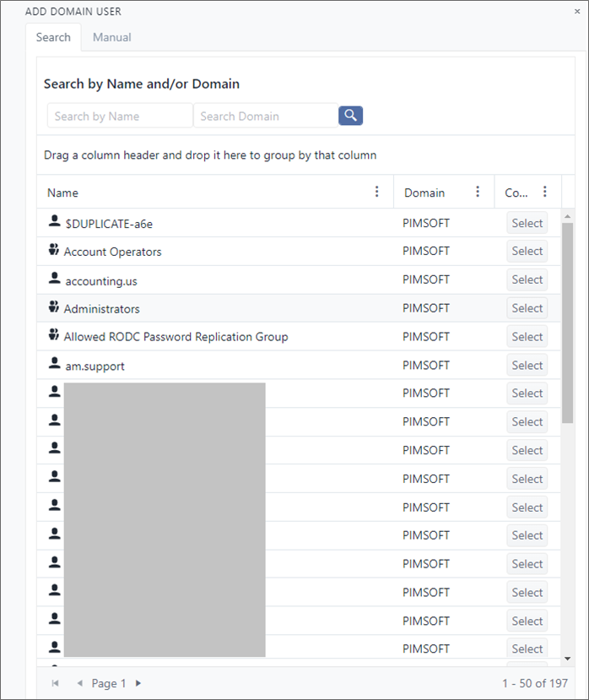Open the Name column options menu
Image resolution: width=589 pixels, height=700 pixels.
tap(376, 192)
